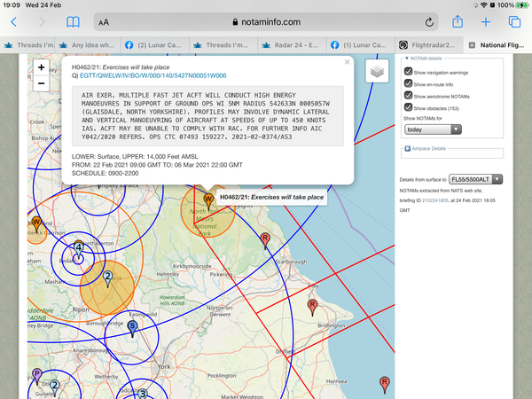This screenshot has height=399, width=532.
Task: Switch to the 'Any idea wh...' tab
Action: (x=88, y=45)
